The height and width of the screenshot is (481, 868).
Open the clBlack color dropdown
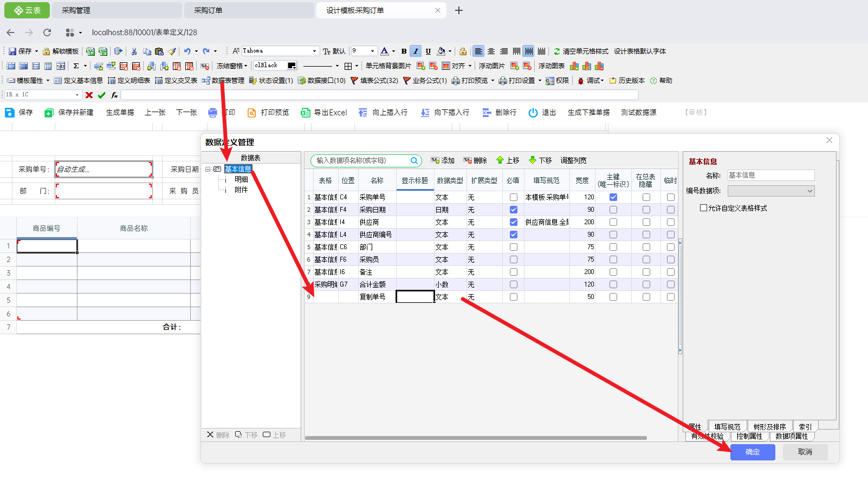[292, 66]
